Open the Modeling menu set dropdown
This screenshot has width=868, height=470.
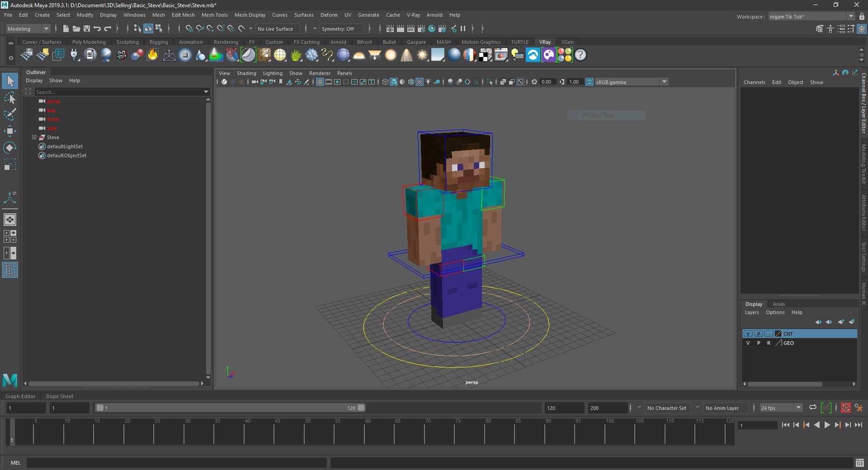[x=28, y=29]
